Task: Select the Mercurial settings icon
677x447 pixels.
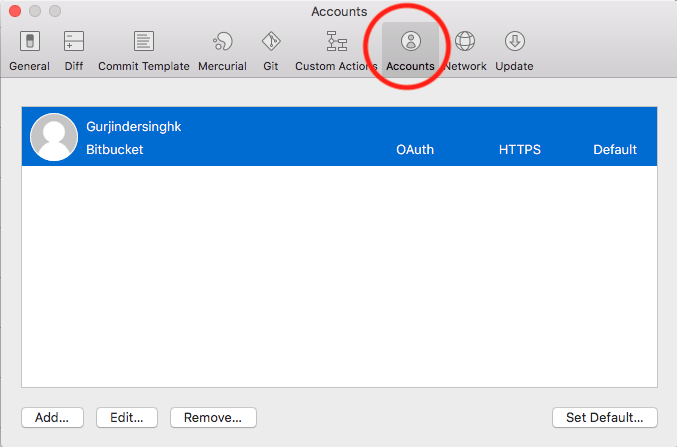Action: [x=222, y=50]
